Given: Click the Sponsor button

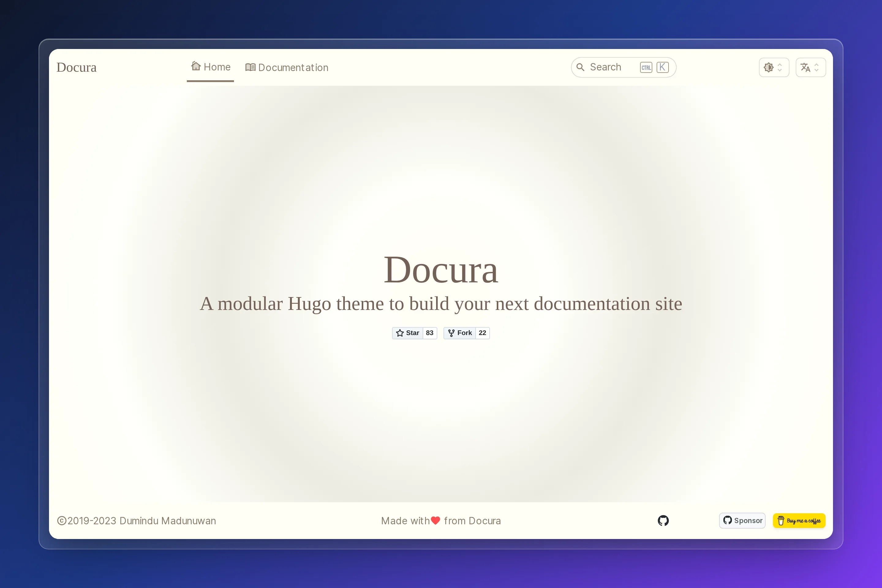Looking at the screenshot, I should pyautogui.click(x=742, y=521).
